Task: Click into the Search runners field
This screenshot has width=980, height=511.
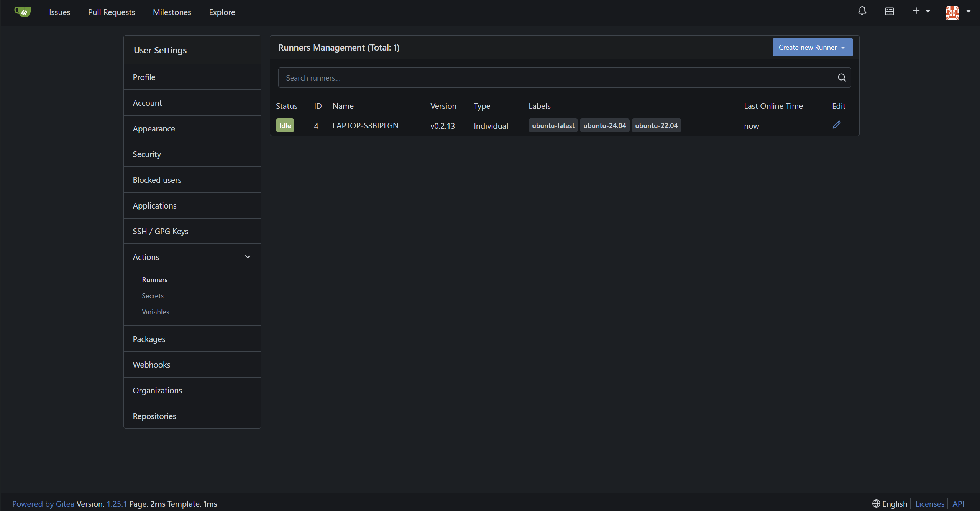Action: point(555,78)
